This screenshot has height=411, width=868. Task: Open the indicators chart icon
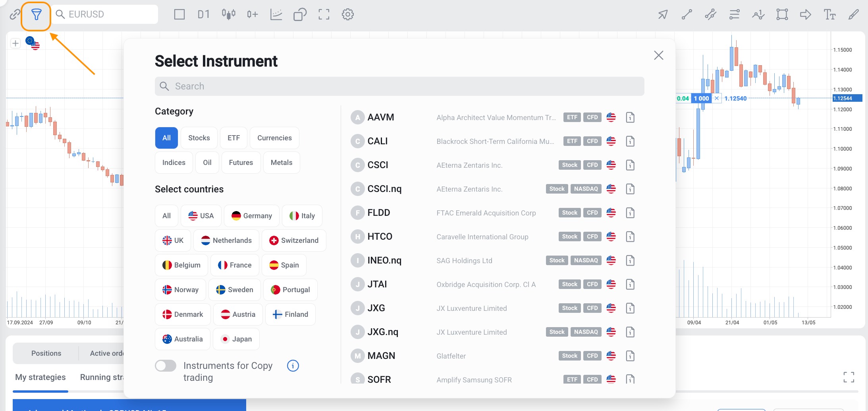[x=276, y=15]
